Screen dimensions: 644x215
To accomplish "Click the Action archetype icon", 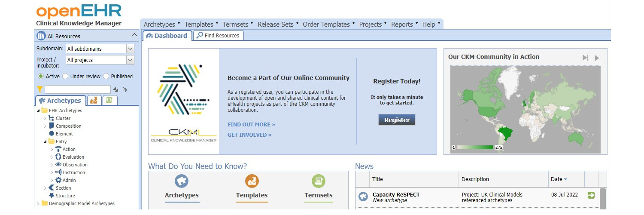I will [58, 149].
